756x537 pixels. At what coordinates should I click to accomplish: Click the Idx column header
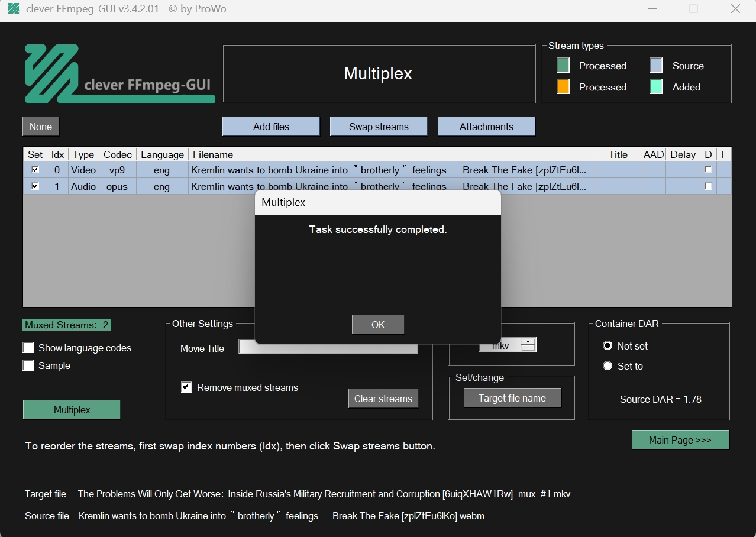[57, 154]
